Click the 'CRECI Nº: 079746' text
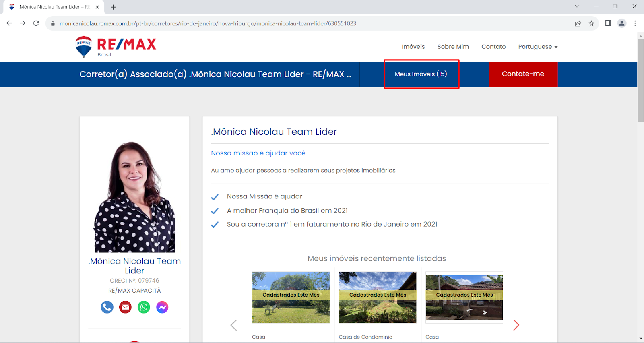Image resolution: width=644 pixels, height=343 pixels. point(134,281)
